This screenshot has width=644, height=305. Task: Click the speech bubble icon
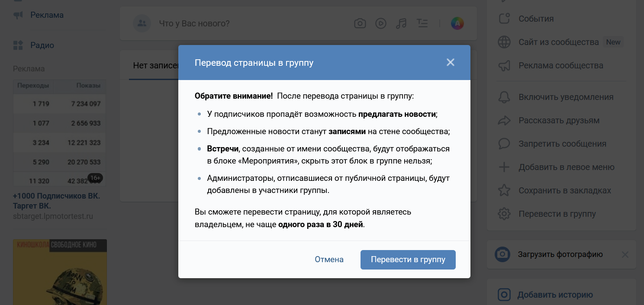pos(504,144)
